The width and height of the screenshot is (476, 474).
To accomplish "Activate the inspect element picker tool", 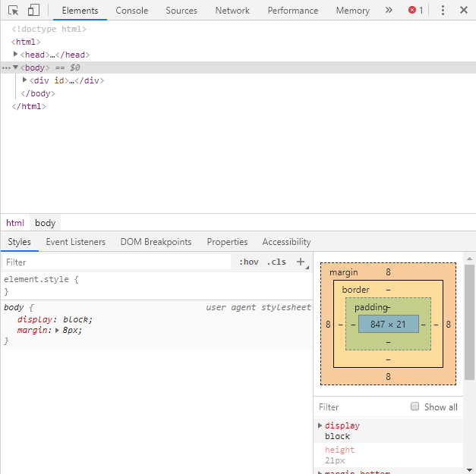I will coord(14,11).
